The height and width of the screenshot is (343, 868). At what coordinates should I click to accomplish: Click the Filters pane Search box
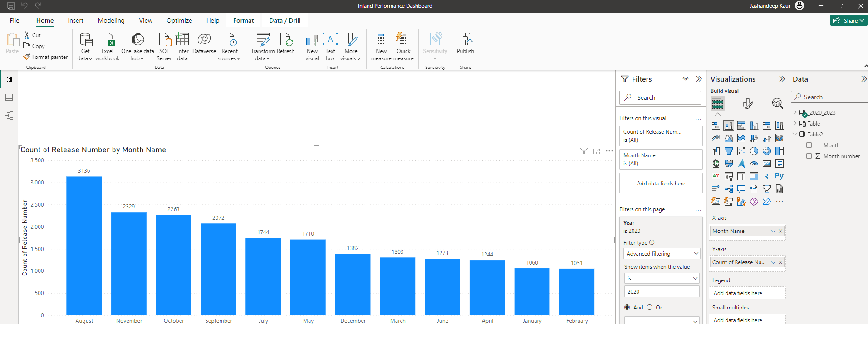660,97
